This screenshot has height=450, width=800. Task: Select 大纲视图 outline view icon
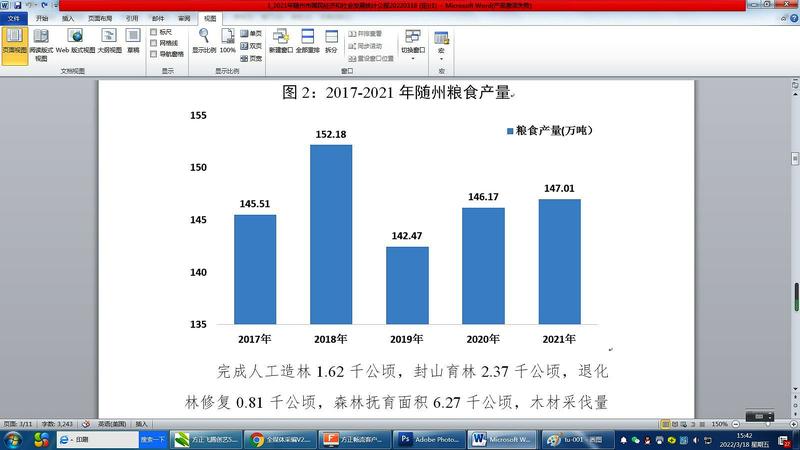coord(109,44)
